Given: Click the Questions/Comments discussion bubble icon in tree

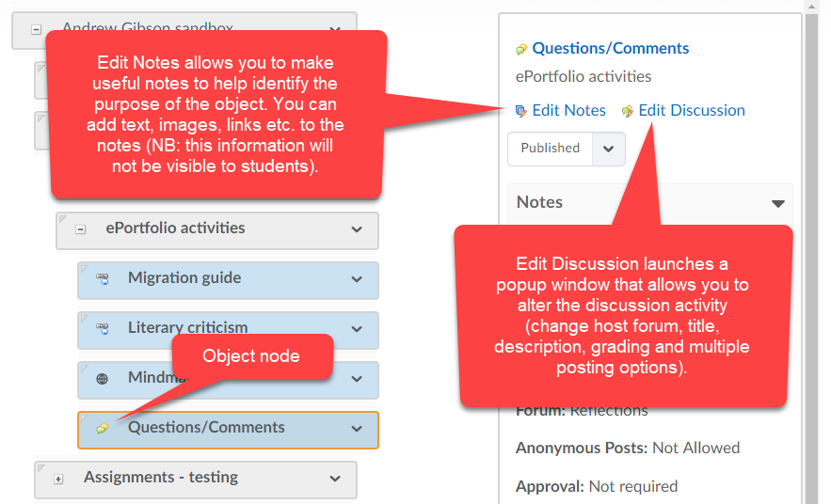Looking at the screenshot, I should [103, 428].
